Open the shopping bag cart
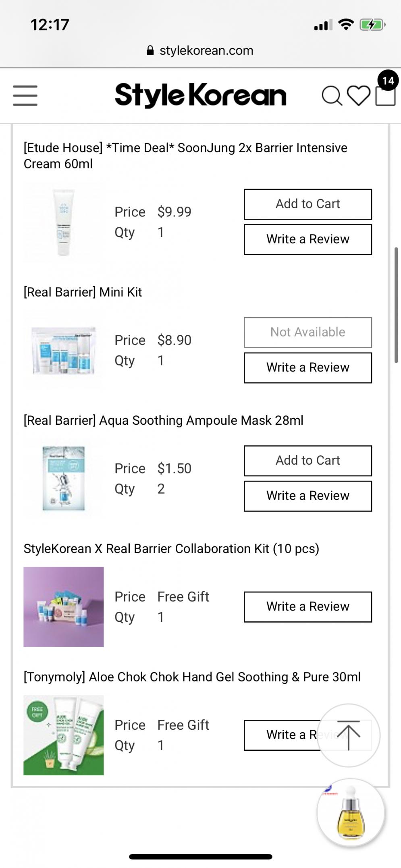401x868 pixels. point(385,95)
